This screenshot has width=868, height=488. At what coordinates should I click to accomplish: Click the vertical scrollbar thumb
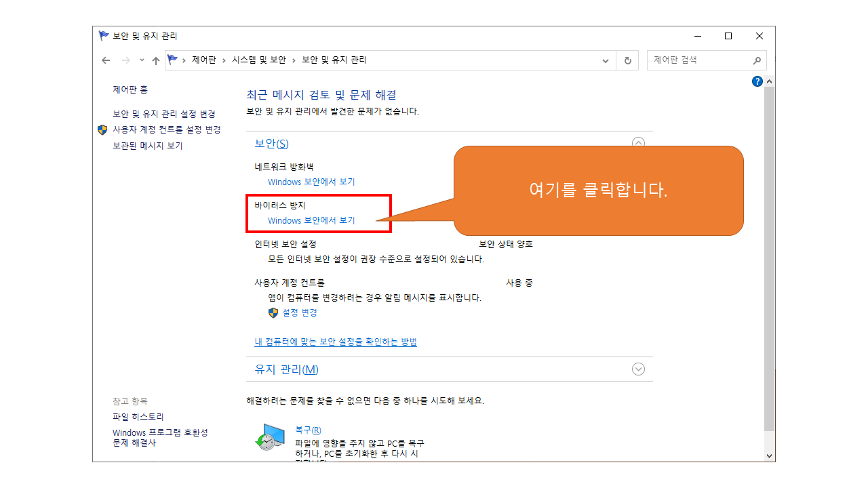[x=769, y=259]
